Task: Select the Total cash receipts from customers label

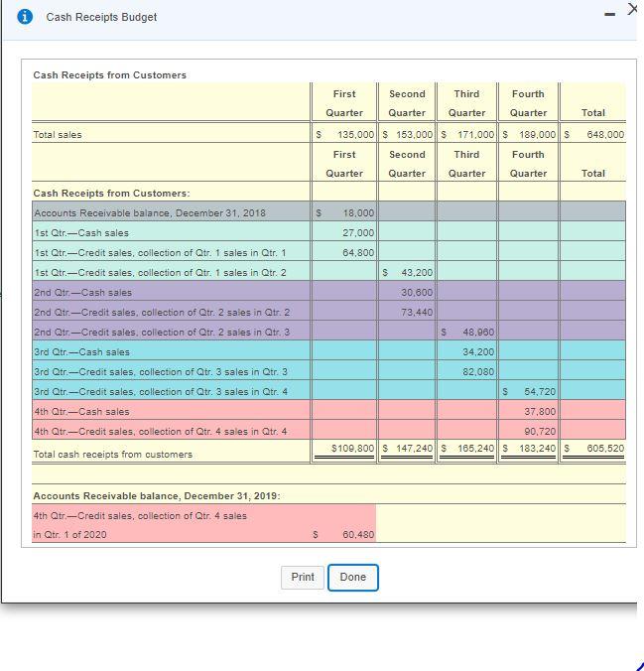Action: (x=113, y=454)
